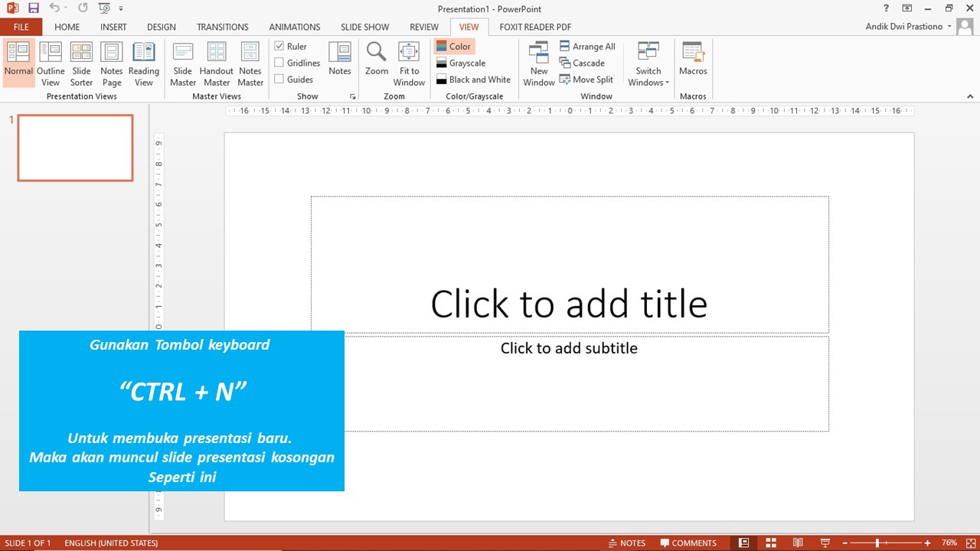Select the slide 1 thumbnail
The image size is (980, 551).
click(x=74, y=148)
